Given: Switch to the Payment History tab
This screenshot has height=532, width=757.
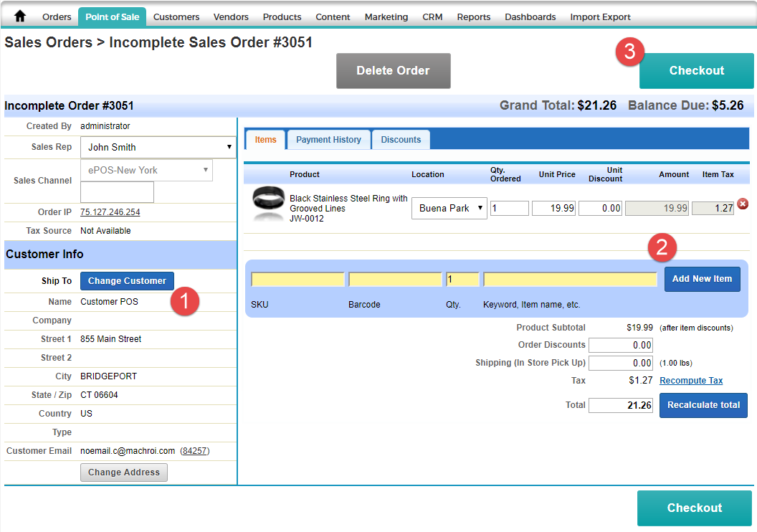Looking at the screenshot, I should (328, 140).
